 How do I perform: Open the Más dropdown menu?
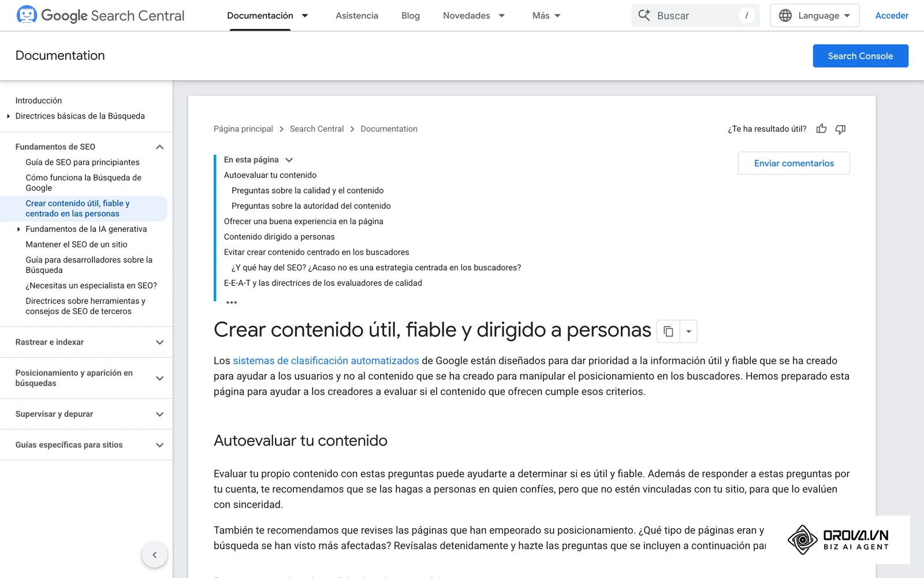click(546, 16)
